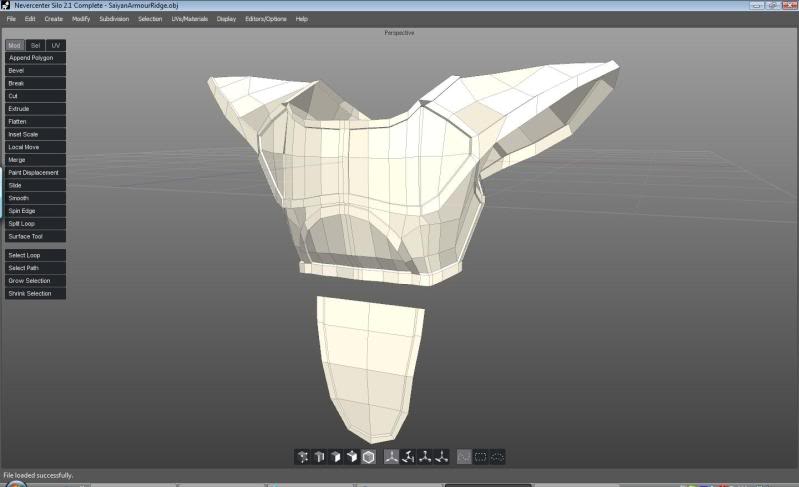This screenshot has width=799, height=487.
Task: Select the rotate manipulator icon
Action: pos(408,457)
